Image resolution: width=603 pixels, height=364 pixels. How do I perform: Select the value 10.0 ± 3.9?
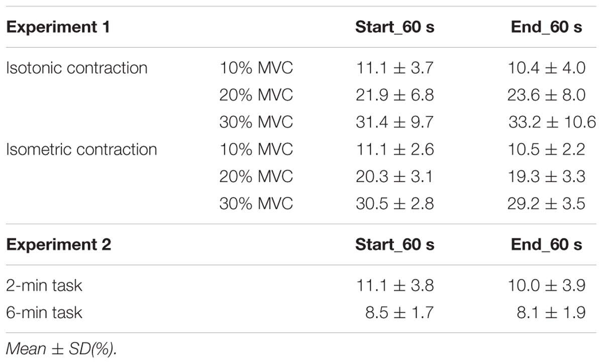coord(546,286)
